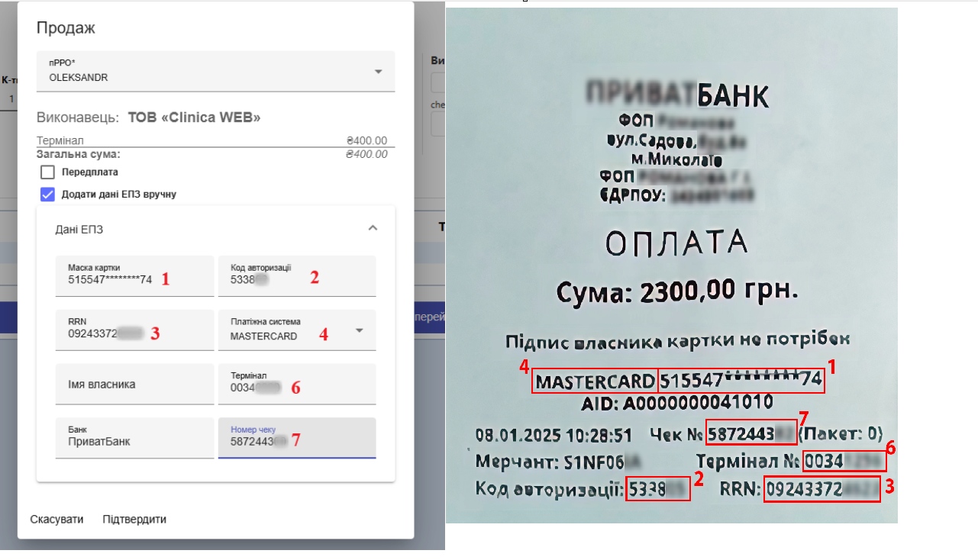Click the Виконавець ТОВ «Clinica WEB» text
978x560 pixels.
(149, 118)
